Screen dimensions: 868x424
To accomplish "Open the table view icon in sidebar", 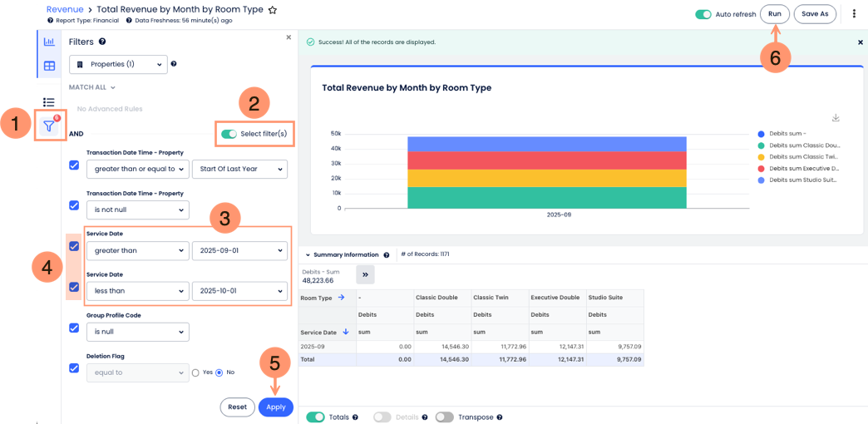I will pos(49,67).
